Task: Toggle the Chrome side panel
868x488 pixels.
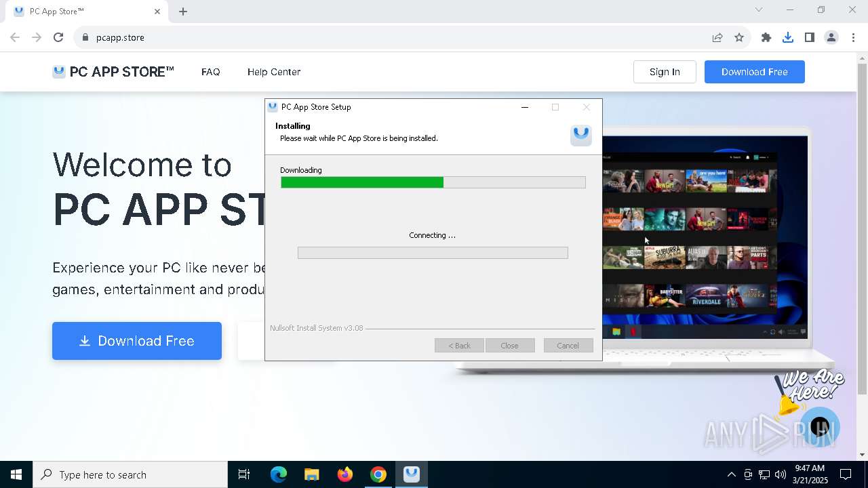Action: click(810, 37)
